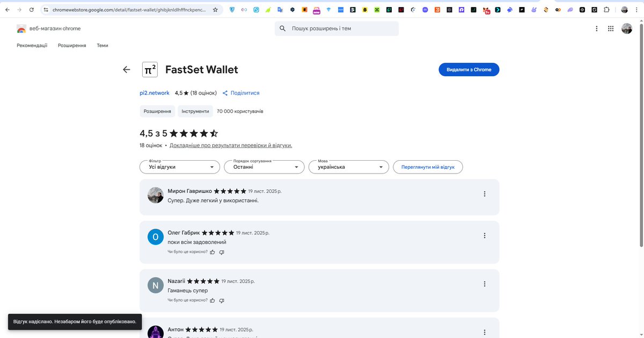Click the search magnifier in the store header

tap(282, 28)
